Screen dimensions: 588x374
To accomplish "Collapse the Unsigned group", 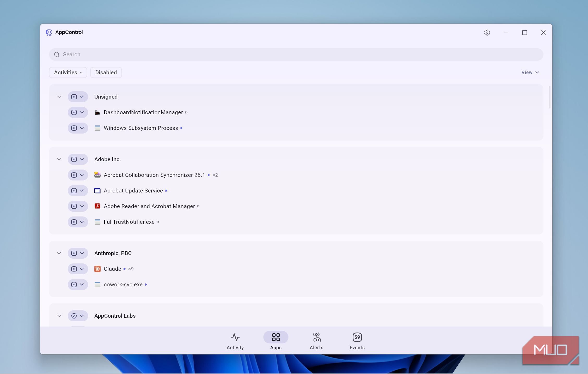I will click(x=59, y=97).
